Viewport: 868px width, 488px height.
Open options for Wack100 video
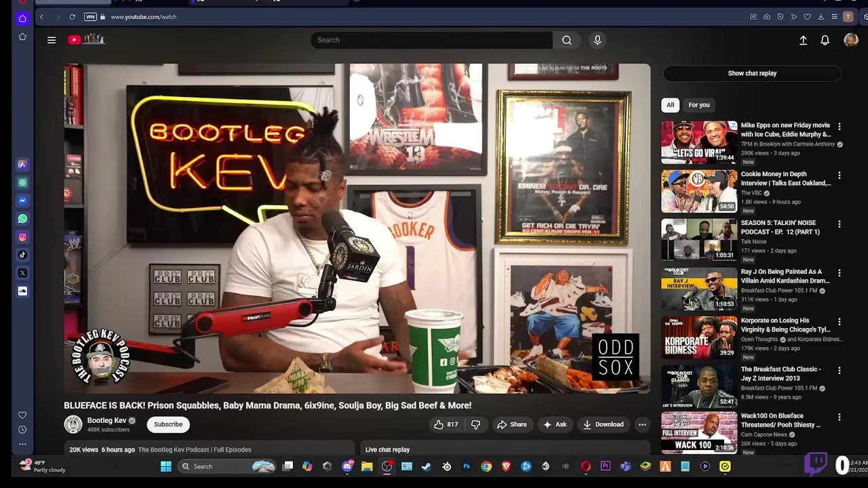pos(840,418)
